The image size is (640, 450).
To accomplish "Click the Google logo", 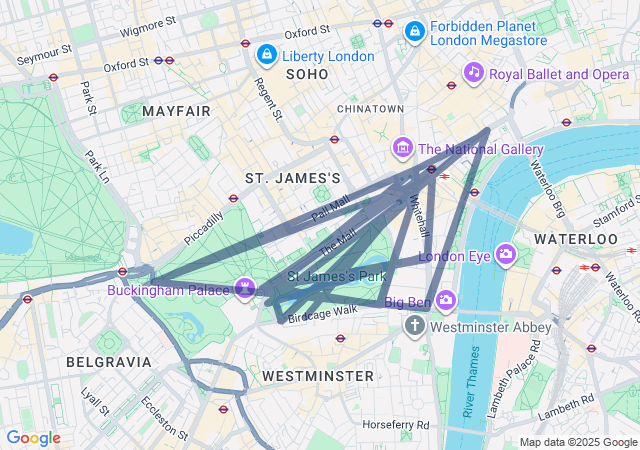I will tap(34, 438).
